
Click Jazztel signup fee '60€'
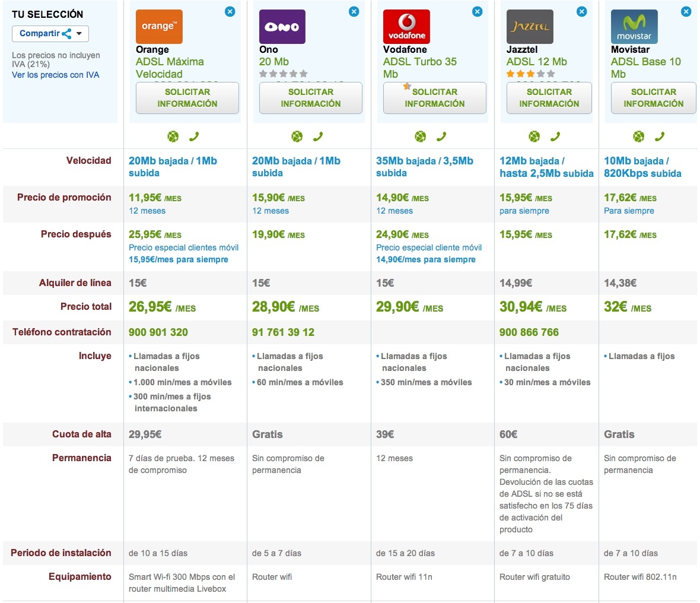[x=508, y=434]
